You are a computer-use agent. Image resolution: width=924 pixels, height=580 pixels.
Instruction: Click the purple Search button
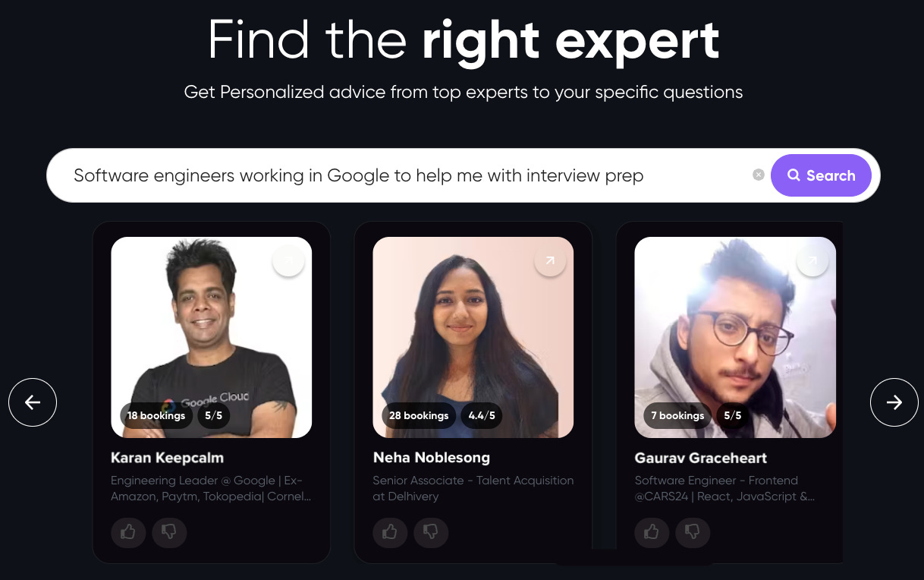click(821, 175)
